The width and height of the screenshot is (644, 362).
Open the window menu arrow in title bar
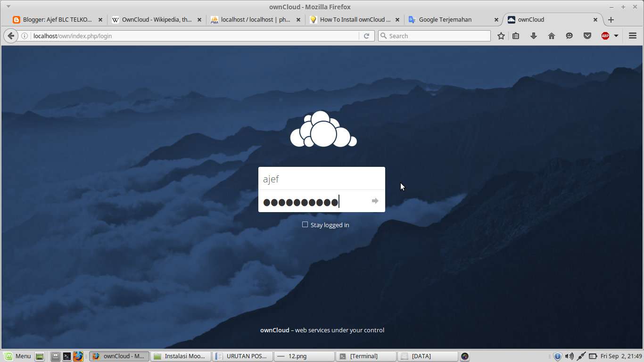tap(8, 6)
